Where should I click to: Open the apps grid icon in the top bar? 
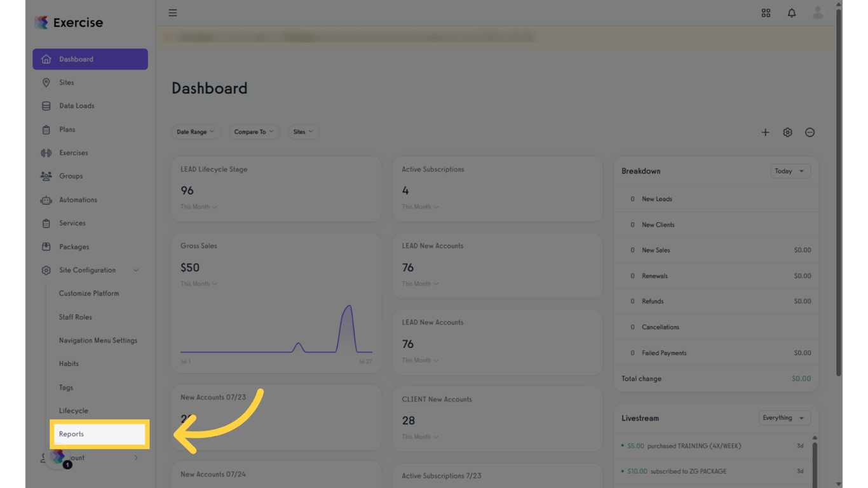[x=766, y=13]
